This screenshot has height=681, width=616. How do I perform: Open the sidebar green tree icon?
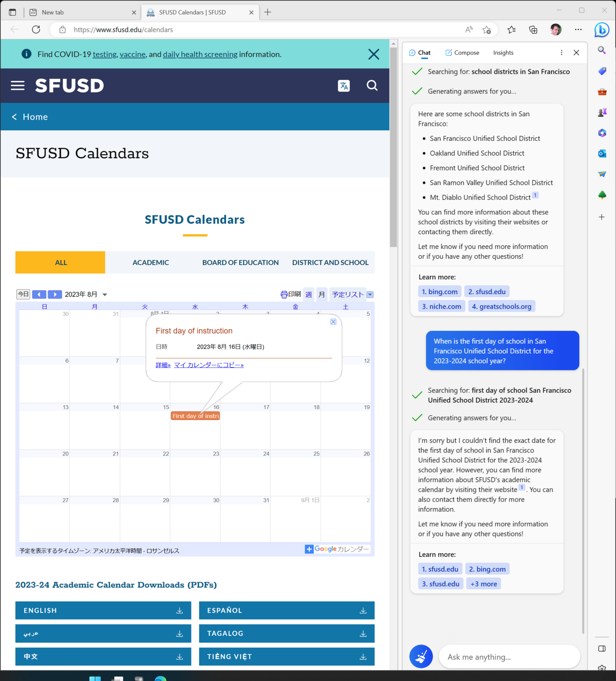[602, 195]
